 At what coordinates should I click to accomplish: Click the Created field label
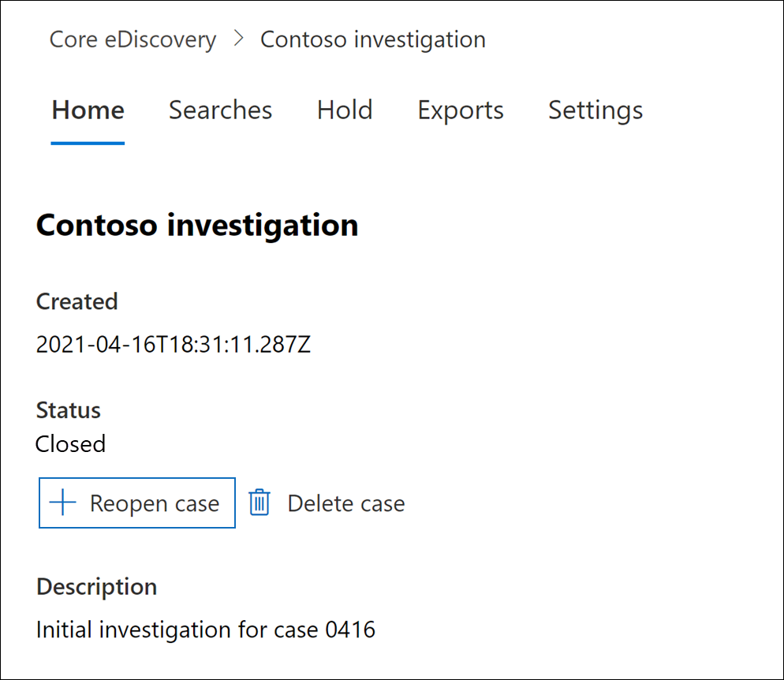pos(77,301)
